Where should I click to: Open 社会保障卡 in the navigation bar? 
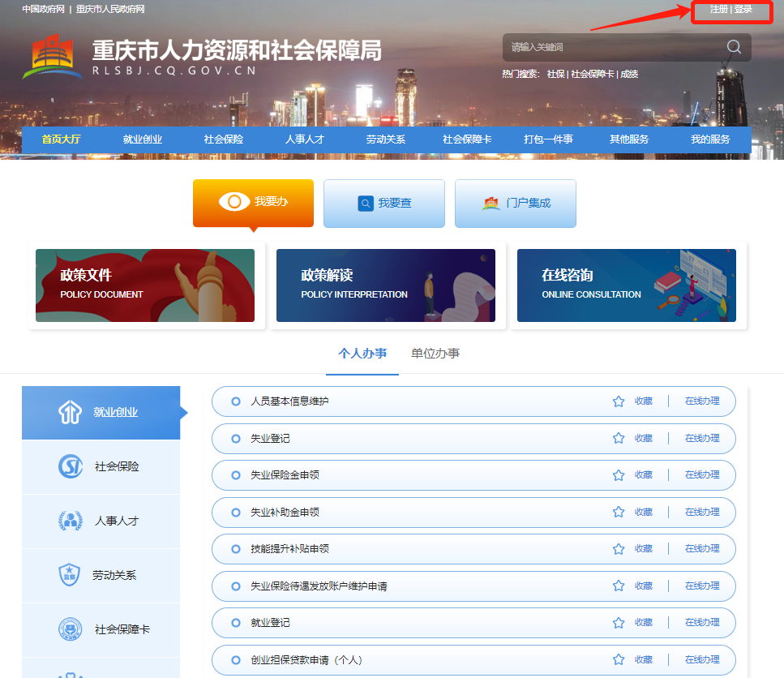click(467, 139)
